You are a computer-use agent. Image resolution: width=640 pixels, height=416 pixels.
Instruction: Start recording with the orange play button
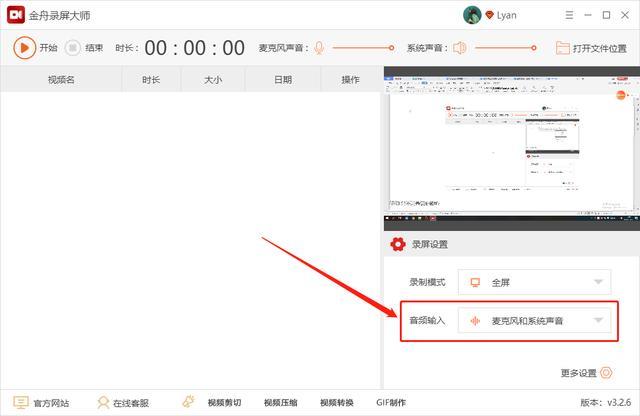pyautogui.click(x=24, y=48)
